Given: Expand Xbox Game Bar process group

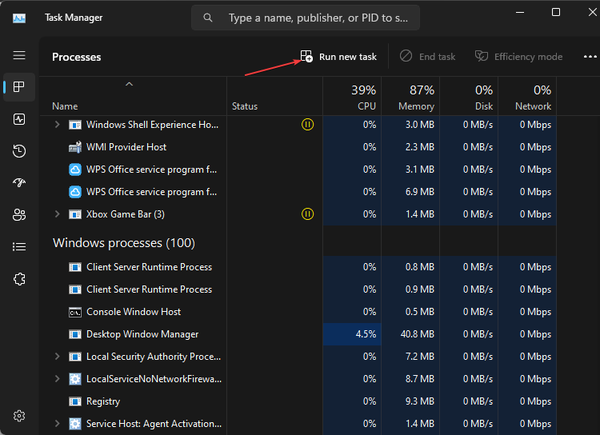Looking at the screenshot, I should pyautogui.click(x=57, y=214).
